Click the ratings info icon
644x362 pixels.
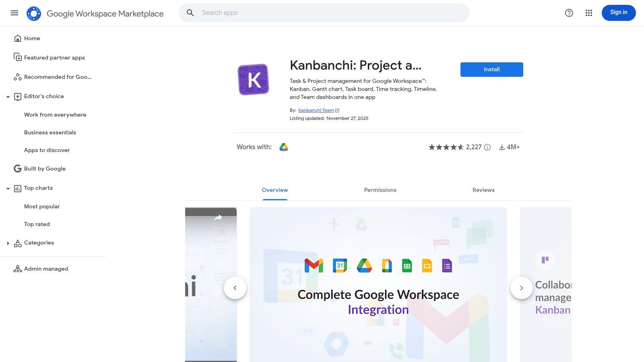(x=487, y=147)
